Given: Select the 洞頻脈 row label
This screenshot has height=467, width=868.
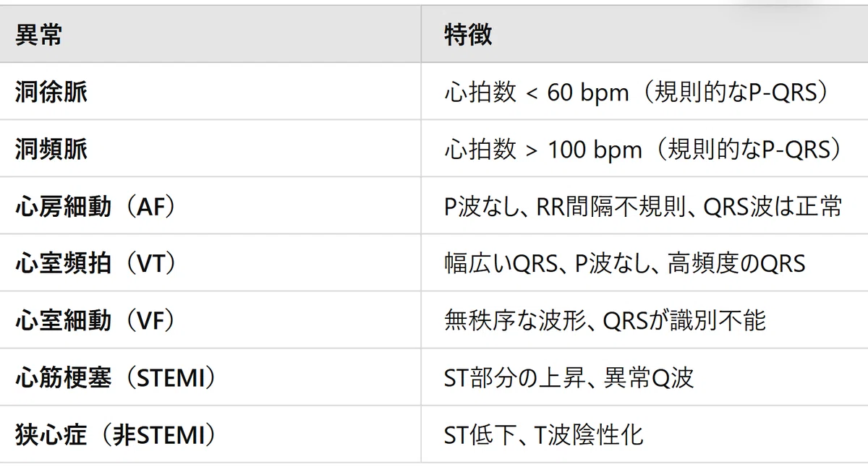Looking at the screenshot, I should pos(51,150).
